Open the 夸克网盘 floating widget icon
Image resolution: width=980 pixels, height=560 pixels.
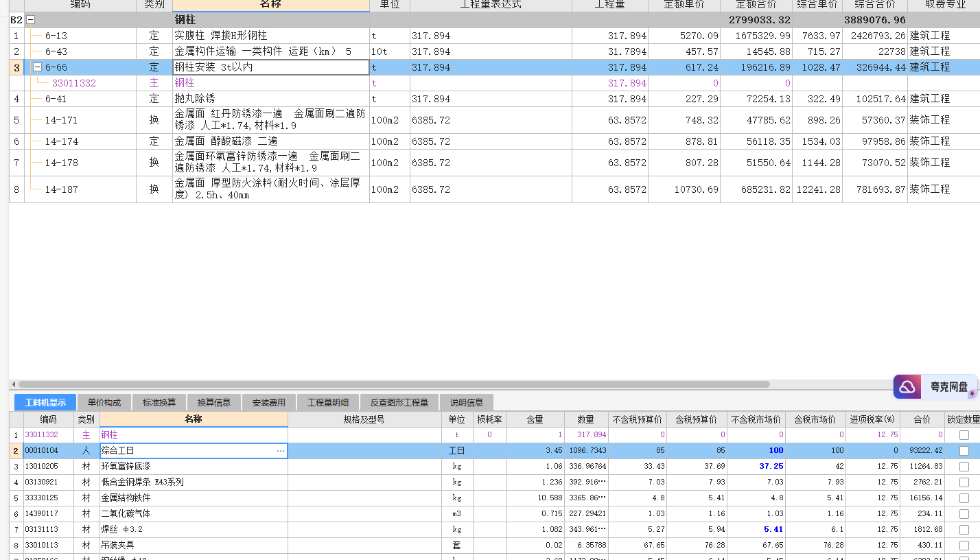908,387
